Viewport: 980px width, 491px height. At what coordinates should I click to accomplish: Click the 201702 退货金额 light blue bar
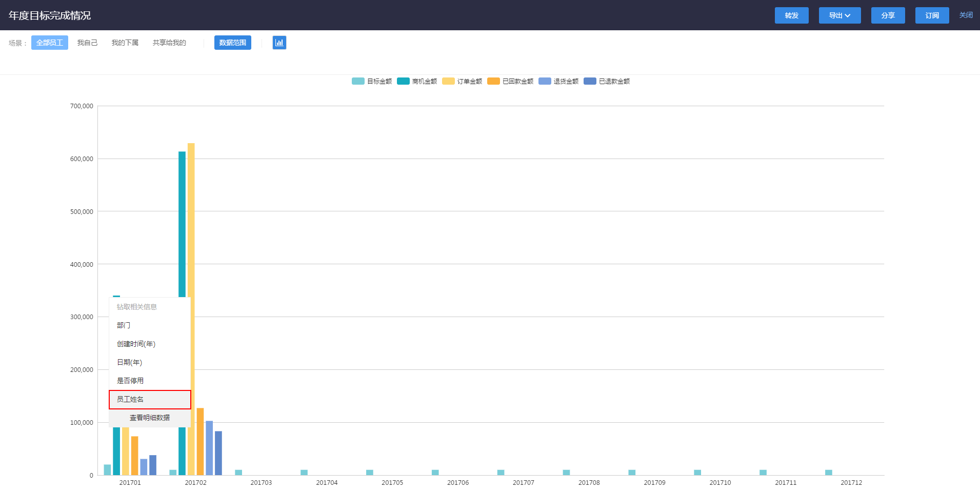coord(209,448)
